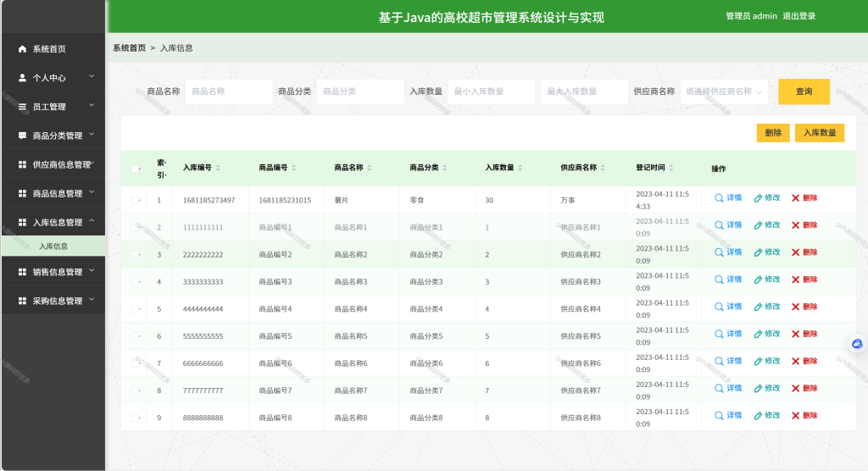This screenshot has width=868, height=471.
Task: Open 员工管理 in the sidebar
Action: click(x=53, y=106)
